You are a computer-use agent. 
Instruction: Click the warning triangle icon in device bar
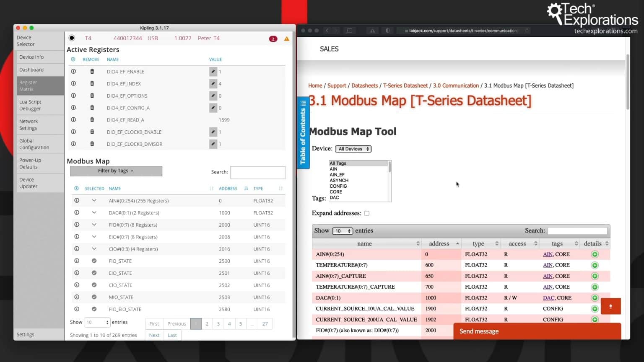click(287, 39)
